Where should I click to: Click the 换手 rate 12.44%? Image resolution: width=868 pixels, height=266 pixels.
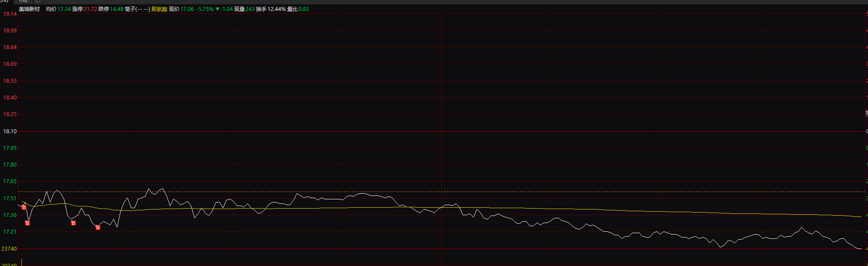tap(277, 9)
